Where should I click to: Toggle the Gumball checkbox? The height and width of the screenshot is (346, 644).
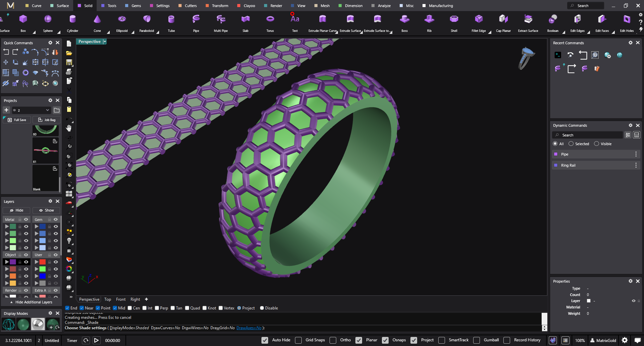tap(477, 340)
